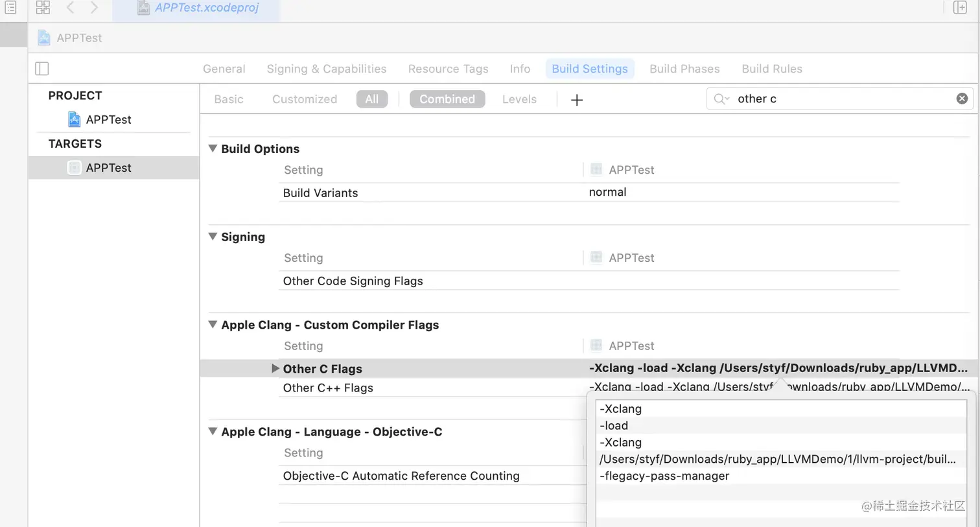Select the /Users/styf path entry in popup
Viewport: 980px width, 527px height.
[x=780, y=460]
